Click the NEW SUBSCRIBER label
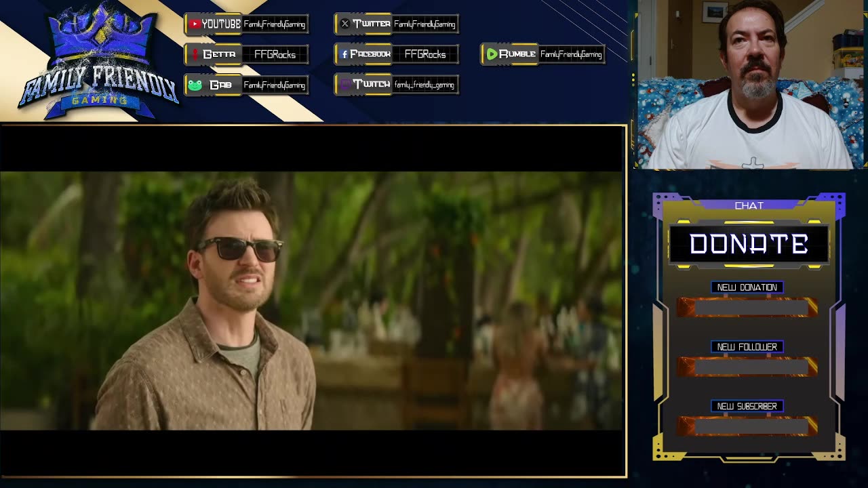 click(x=747, y=406)
